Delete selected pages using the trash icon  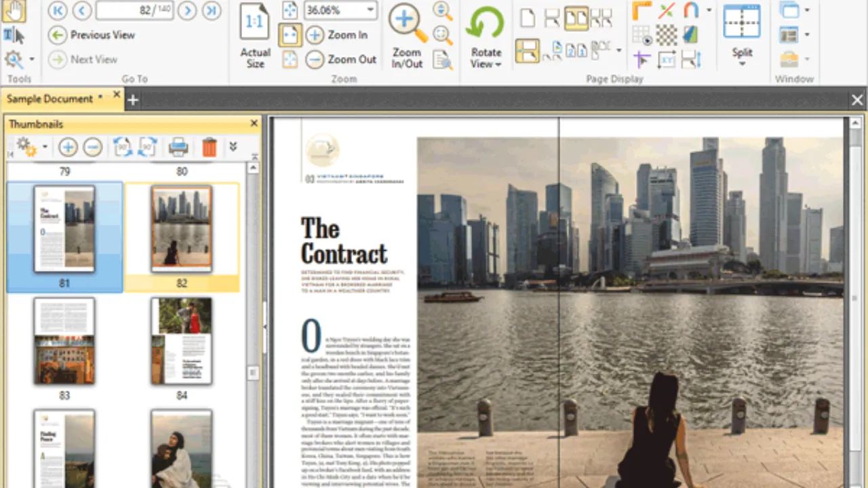coord(210,146)
